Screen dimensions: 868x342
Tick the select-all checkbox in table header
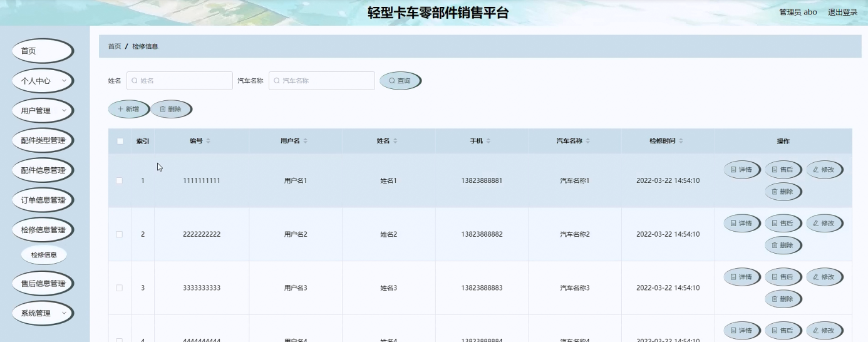point(120,142)
